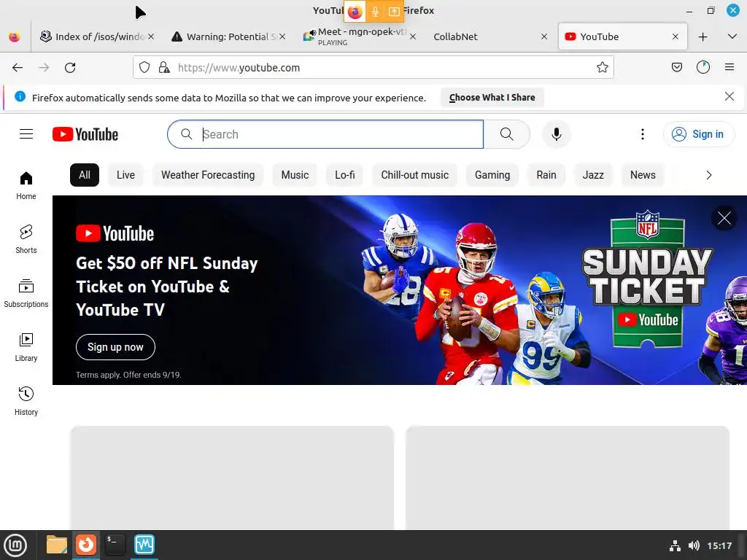Go back with the browser back arrow
Viewport: 747px width, 560px height.
(x=18, y=68)
